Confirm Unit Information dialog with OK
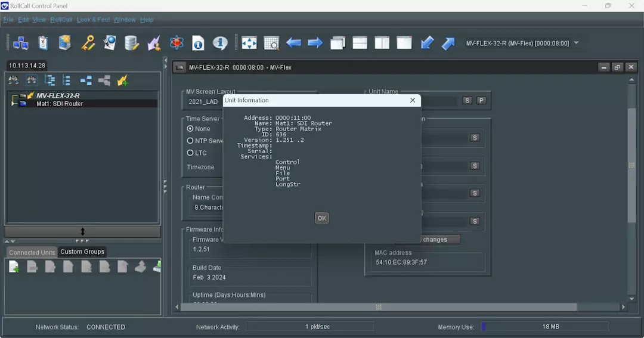The image size is (644, 338). [x=321, y=218]
